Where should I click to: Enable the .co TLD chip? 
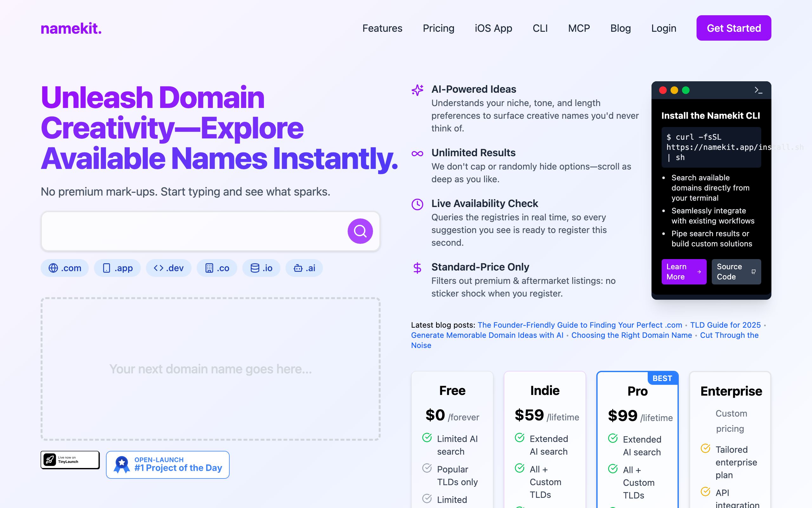(217, 268)
